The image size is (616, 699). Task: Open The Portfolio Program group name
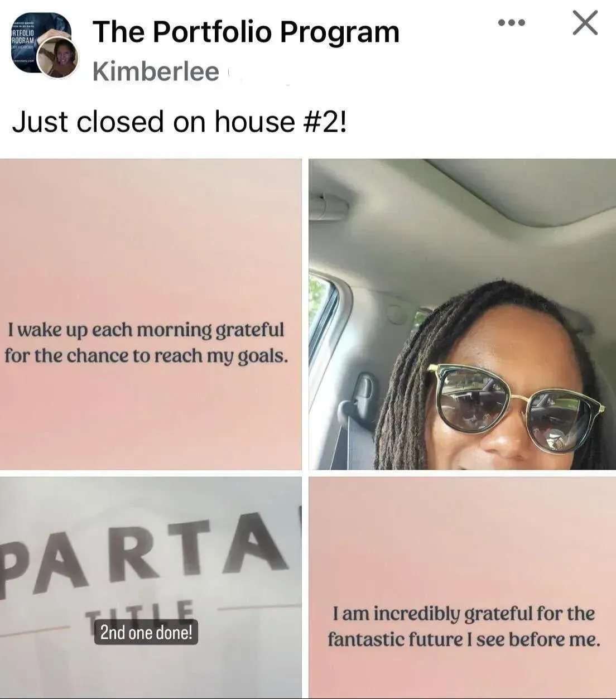(x=246, y=32)
